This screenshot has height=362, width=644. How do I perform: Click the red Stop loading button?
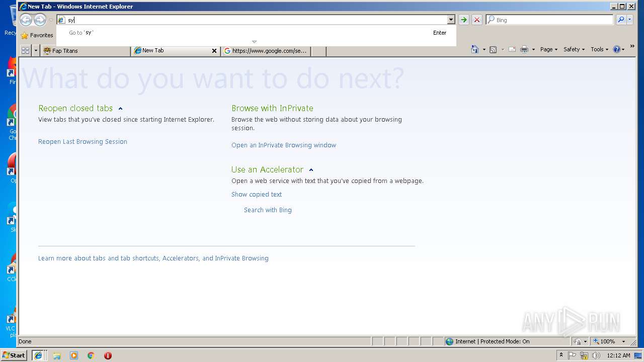[x=477, y=20]
